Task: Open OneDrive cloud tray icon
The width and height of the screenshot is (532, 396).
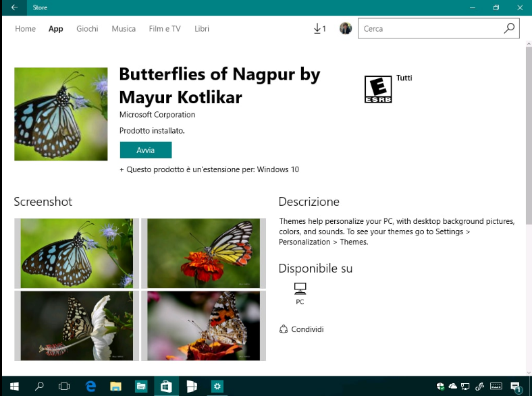Action: tap(452, 386)
